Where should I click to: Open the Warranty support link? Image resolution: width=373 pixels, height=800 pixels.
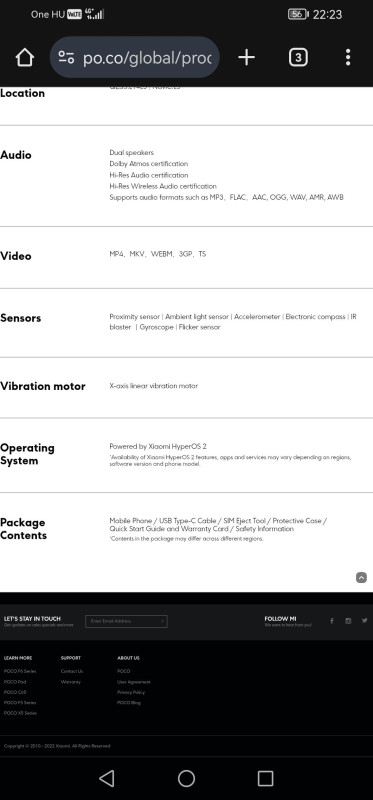[70, 682]
